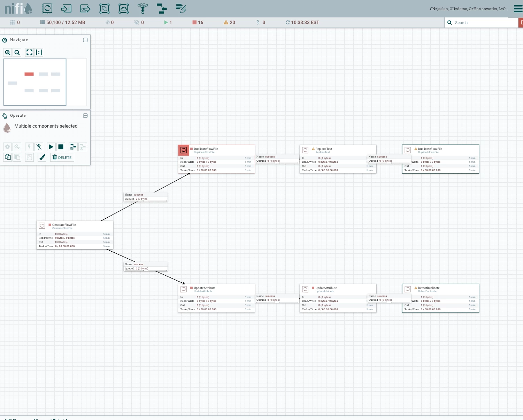Viewport: 523px width, 420px height.
Task: Select the Process Group toolbar icon
Action: click(x=105, y=8)
